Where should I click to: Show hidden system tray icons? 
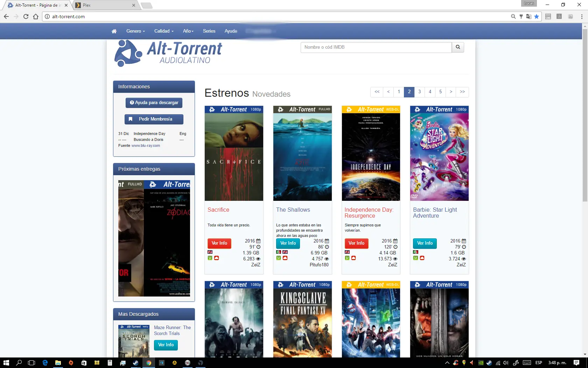[x=447, y=363]
